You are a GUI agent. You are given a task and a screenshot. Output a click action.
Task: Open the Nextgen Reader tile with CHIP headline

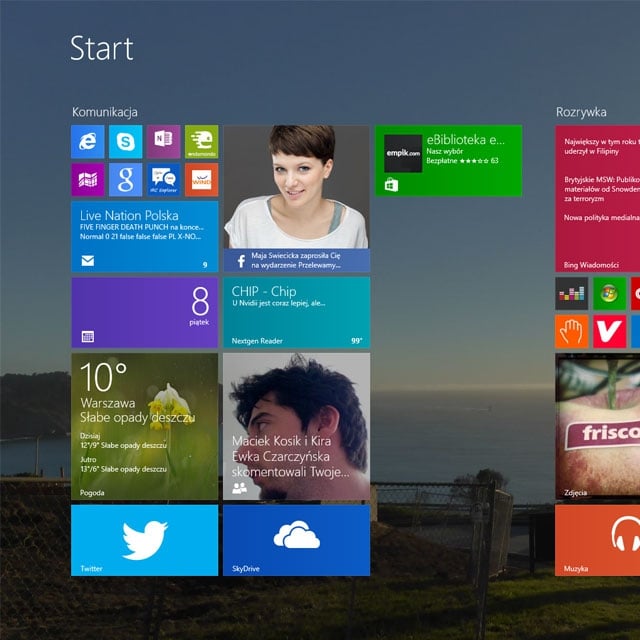click(x=297, y=313)
